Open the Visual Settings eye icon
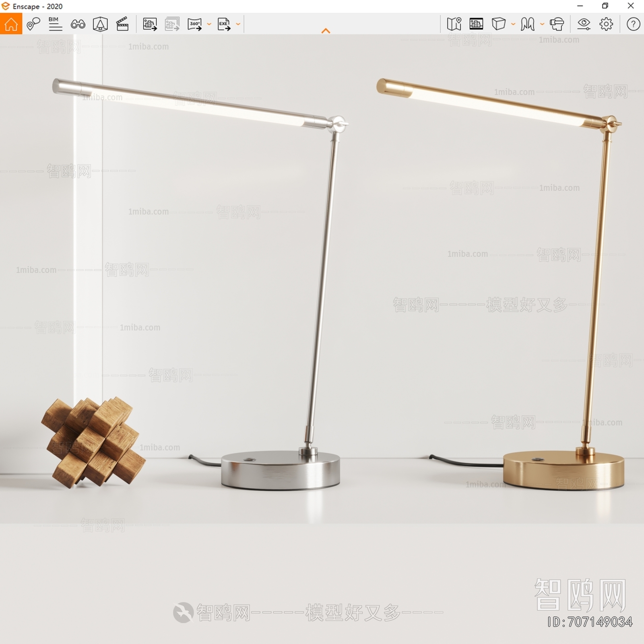Screen dimensions: 644x644 [584, 24]
